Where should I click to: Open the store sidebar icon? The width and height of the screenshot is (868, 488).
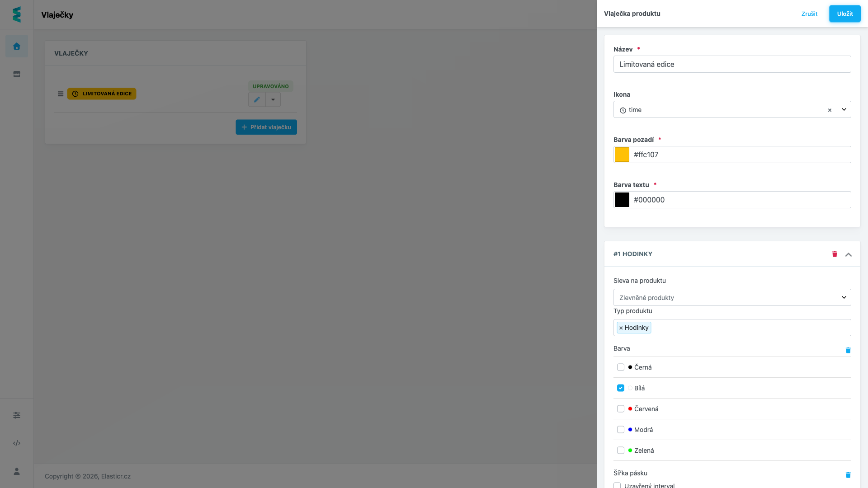[x=17, y=74]
